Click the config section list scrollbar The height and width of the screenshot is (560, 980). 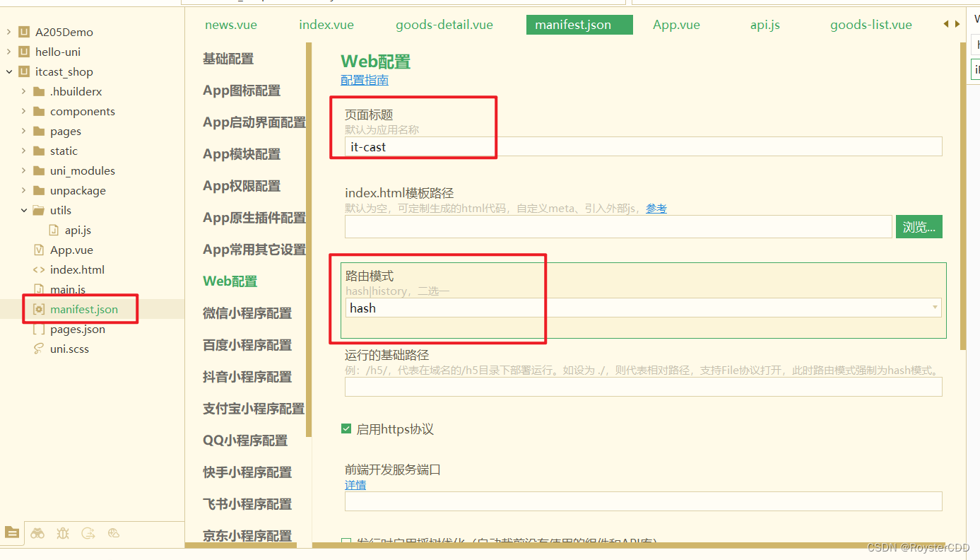click(x=308, y=240)
